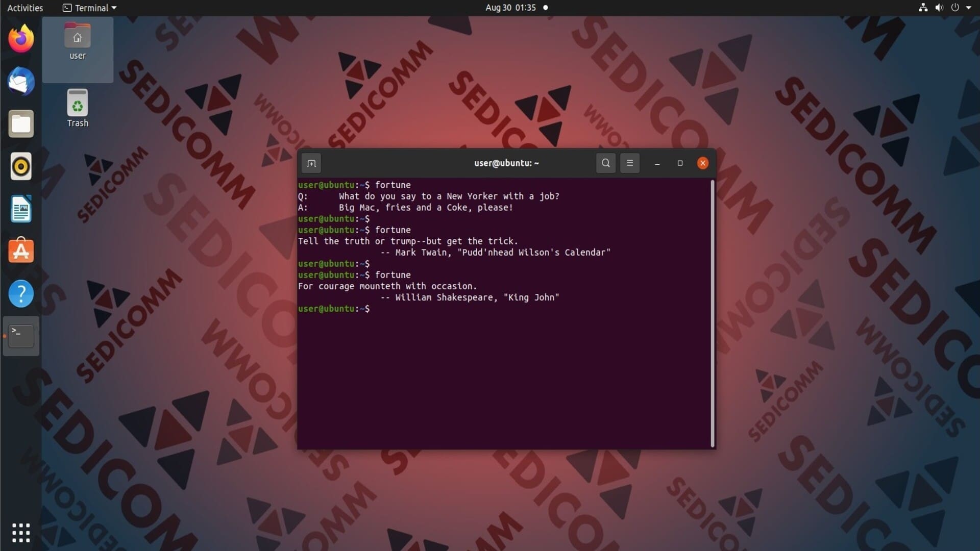Viewport: 980px width, 551px height.
Task: Open the Rhythmbox music player from the dock
Action: tap(21, 166)
